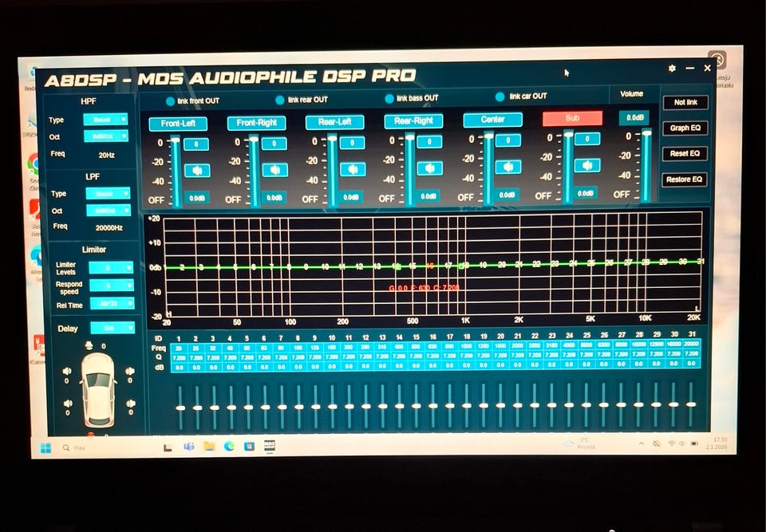Select the Front-Left channel tab
This screenshot has height=532, width=766.
(178, 124)
